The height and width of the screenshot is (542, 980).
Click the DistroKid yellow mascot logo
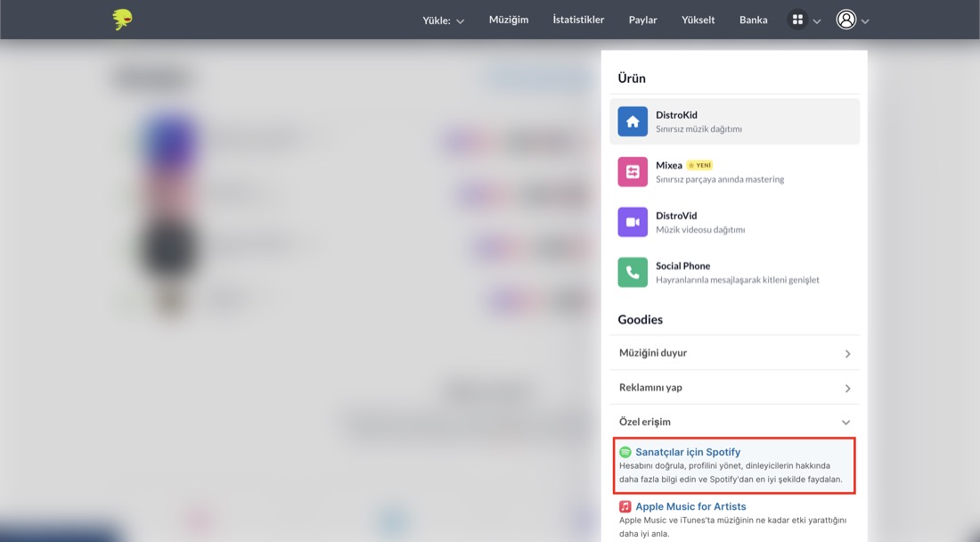[122, 20]
